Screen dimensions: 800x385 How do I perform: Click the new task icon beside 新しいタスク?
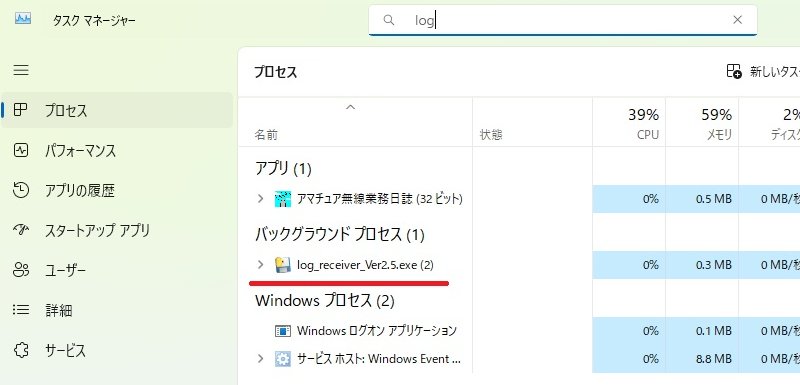[734, 71]
